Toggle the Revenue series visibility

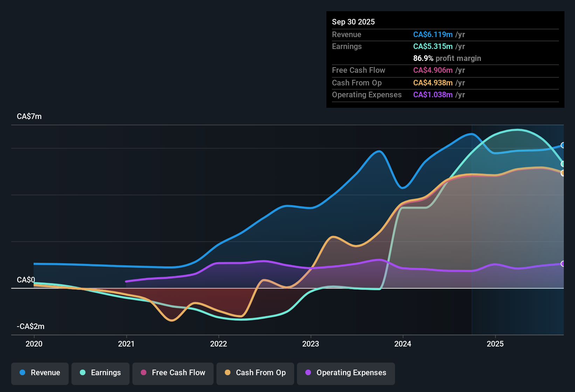pos(40,373)
